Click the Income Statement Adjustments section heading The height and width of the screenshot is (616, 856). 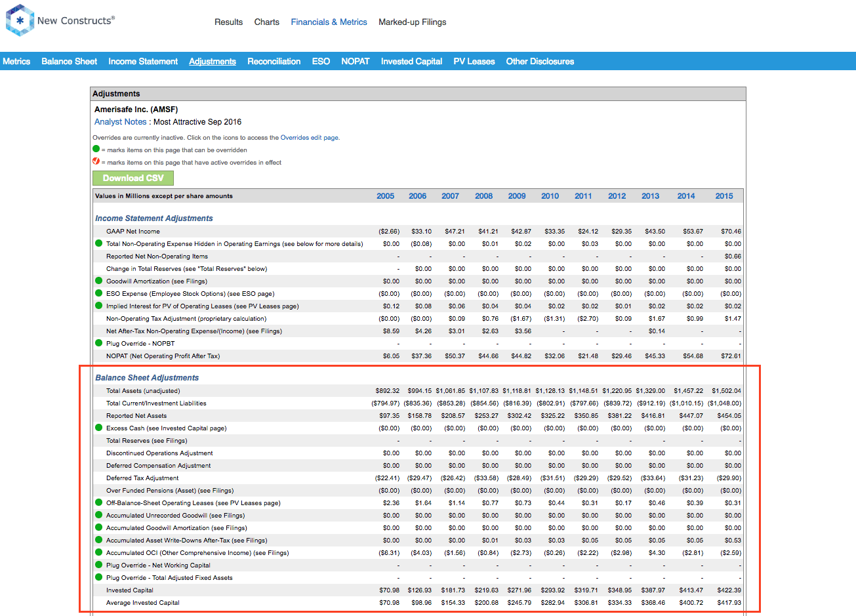[154, 218]
